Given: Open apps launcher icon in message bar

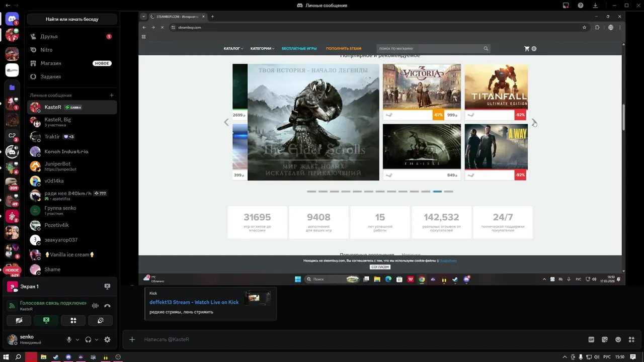Looking at the screenshot, I should pyautogui.click(x=631, y=339).
